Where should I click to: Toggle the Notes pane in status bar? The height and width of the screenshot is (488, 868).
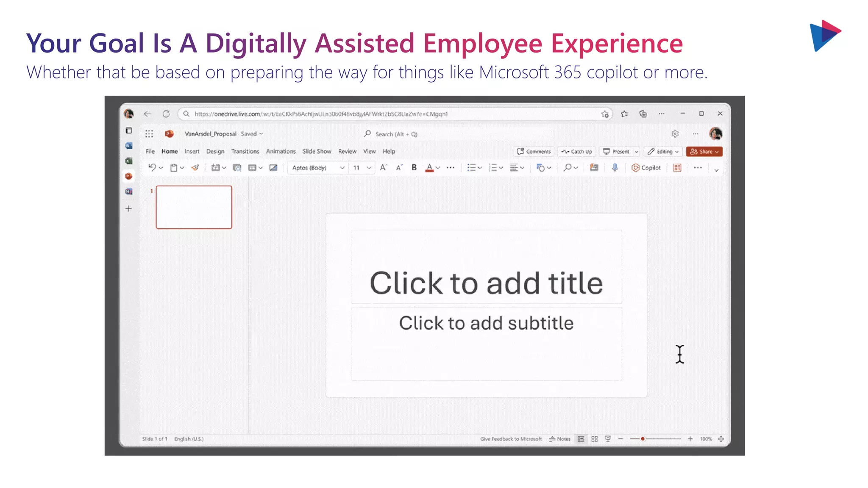click(560, 439)
